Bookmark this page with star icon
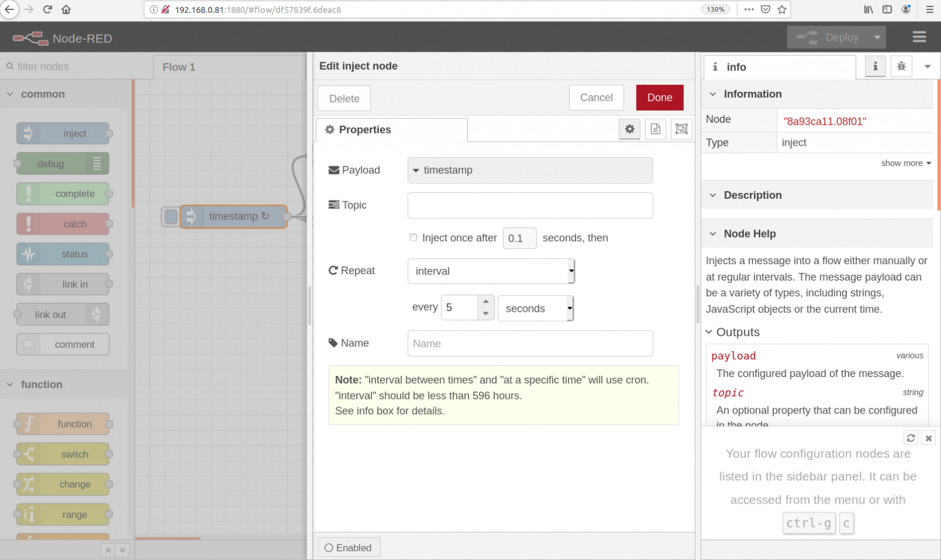 click(782, 9)
